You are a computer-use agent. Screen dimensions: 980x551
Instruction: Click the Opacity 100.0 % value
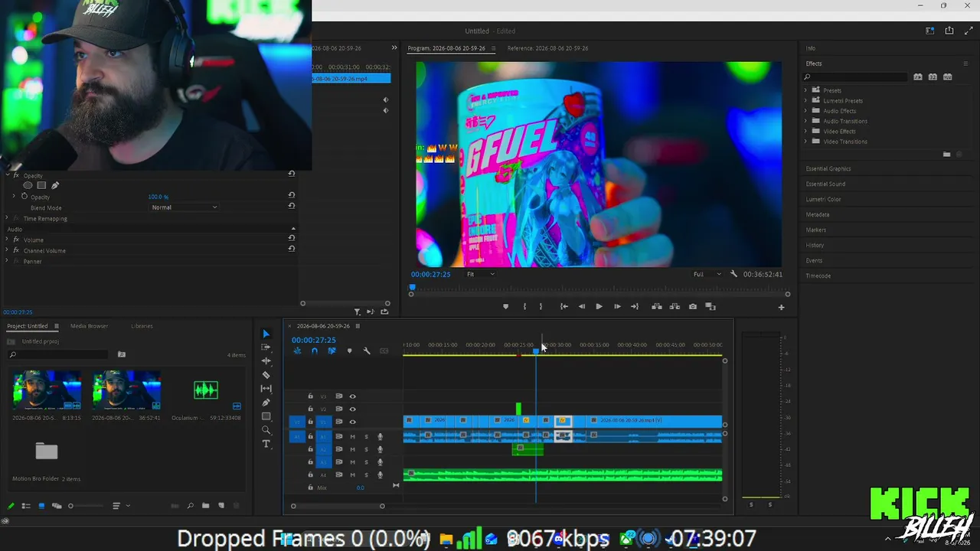click(158, 197)
